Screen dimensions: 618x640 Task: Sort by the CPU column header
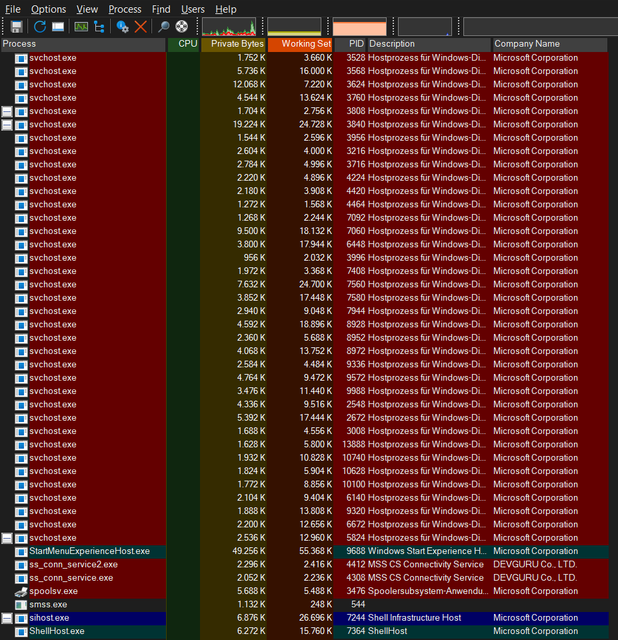point(183,44)
